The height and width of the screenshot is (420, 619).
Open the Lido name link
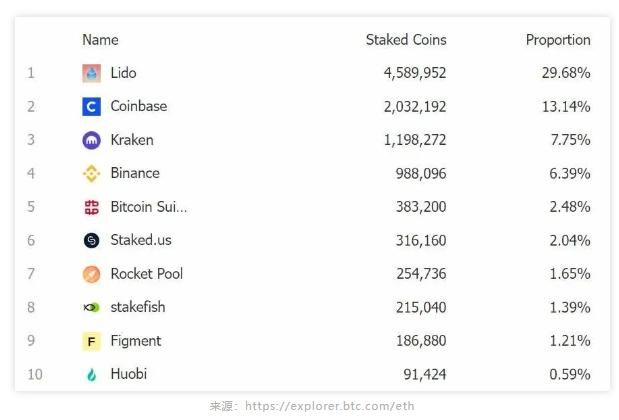[123, 73]
